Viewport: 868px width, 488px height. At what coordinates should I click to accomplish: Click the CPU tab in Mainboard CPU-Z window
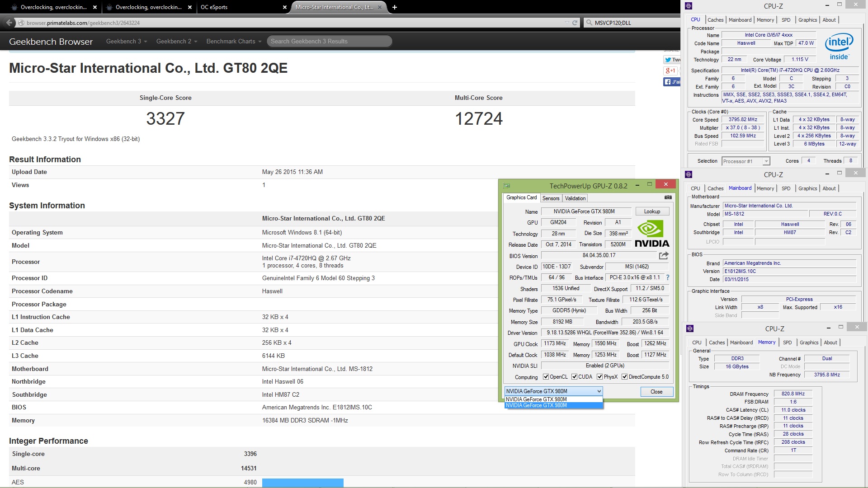[695, 188]
